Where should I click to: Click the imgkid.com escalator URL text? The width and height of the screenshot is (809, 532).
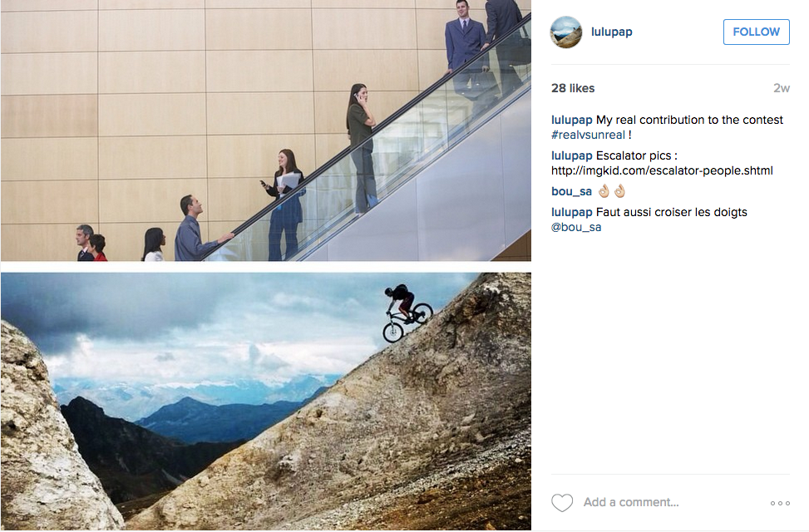662,170
